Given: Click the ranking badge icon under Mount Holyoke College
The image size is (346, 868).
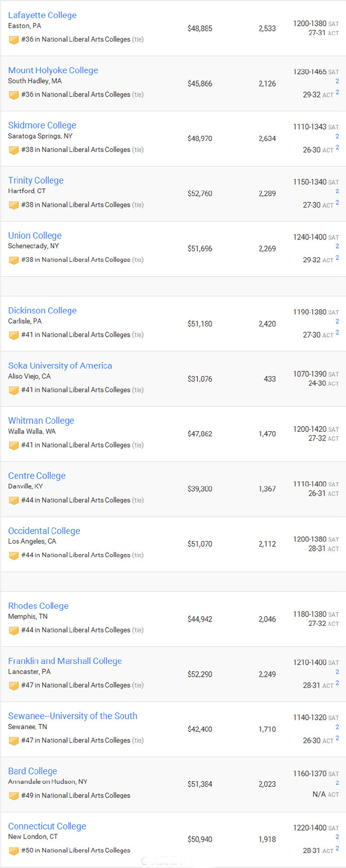Looking at the screenshot, I should pos(14,95).
